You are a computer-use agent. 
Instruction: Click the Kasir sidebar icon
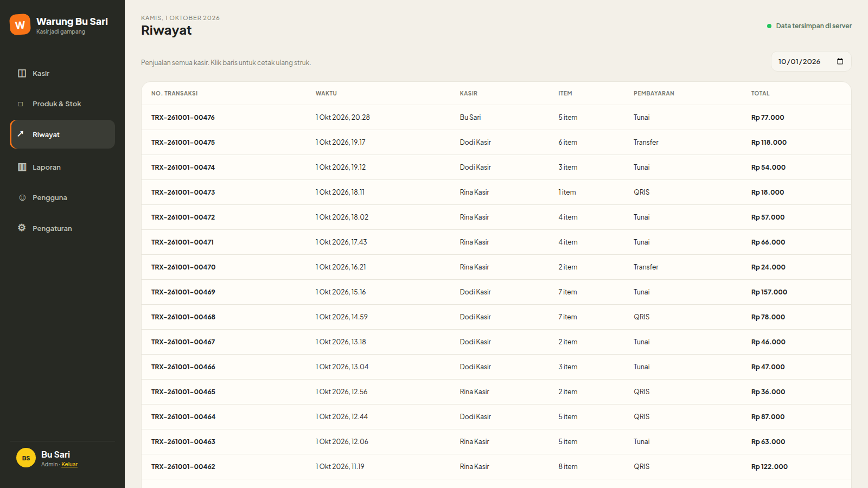coord(22,73)
